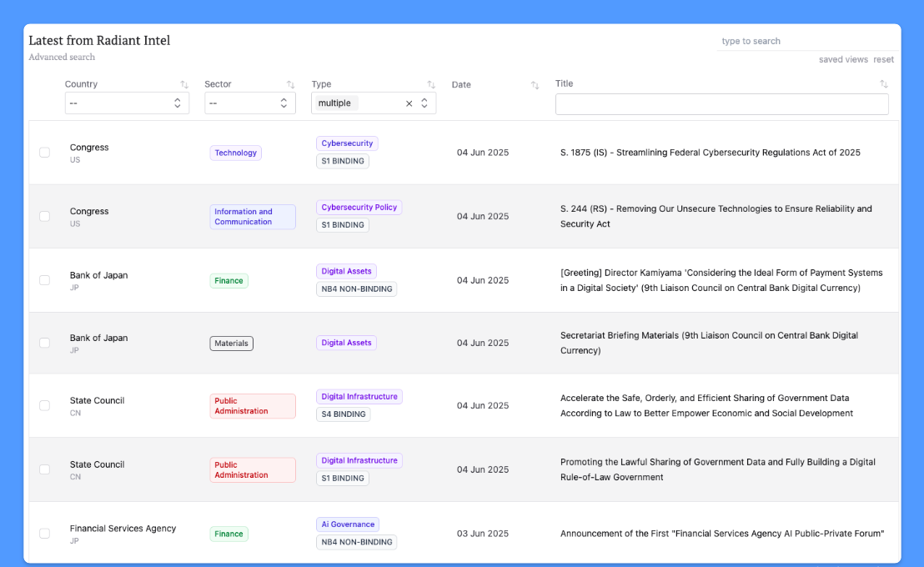Sort table by Title column

pyautogui.click(x=883, y=83)
